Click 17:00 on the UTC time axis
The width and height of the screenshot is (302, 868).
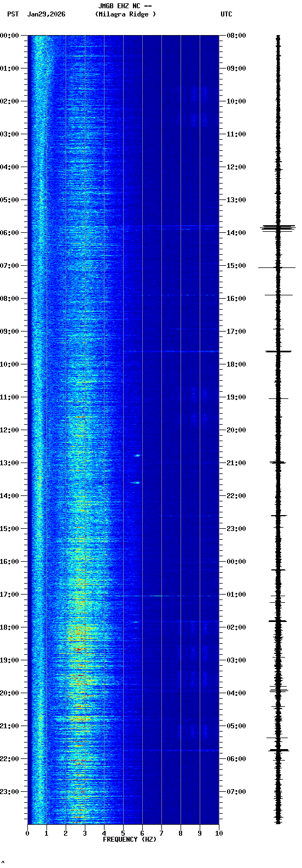pyautogui.click(x=236, y=332)
